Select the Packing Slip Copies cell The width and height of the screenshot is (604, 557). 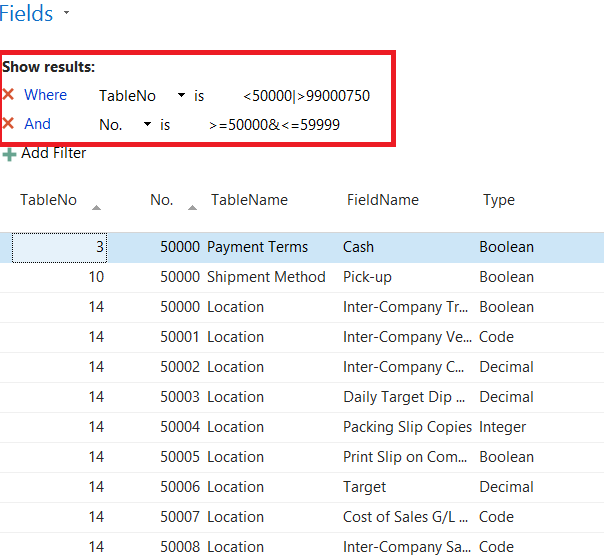click(x=407, y=427)
